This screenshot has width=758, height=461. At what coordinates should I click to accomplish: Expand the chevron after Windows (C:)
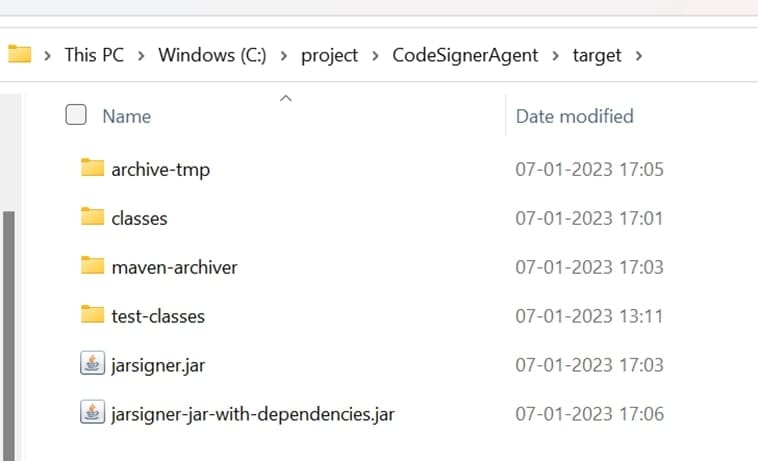point(284,55)
